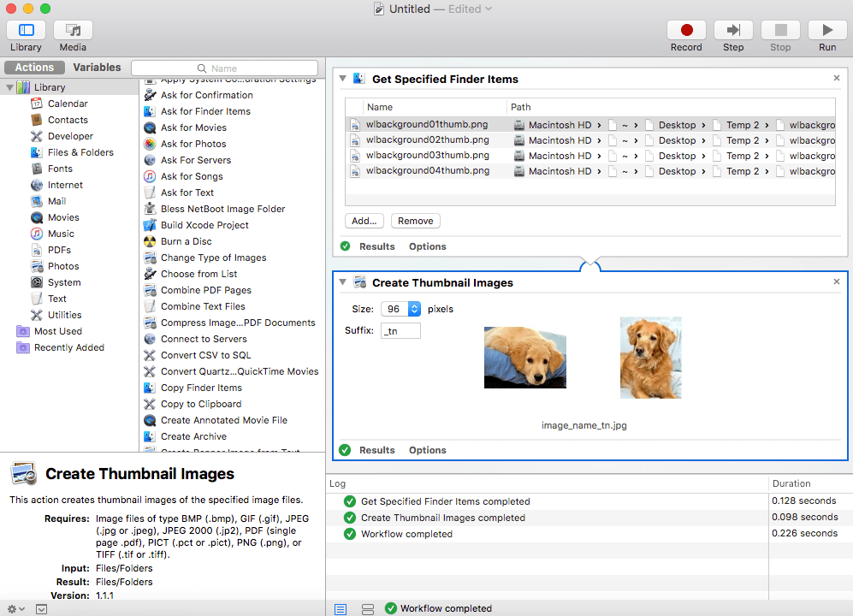Collapse the Library tree in the sidebar
The width and height of the screenshot is (853, 616).
point(8,86)
